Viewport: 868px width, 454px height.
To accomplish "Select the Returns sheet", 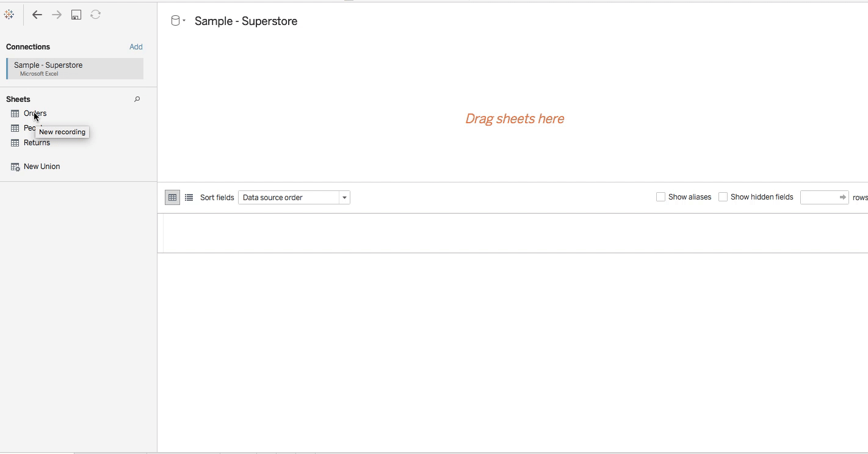I will point(37,143).
